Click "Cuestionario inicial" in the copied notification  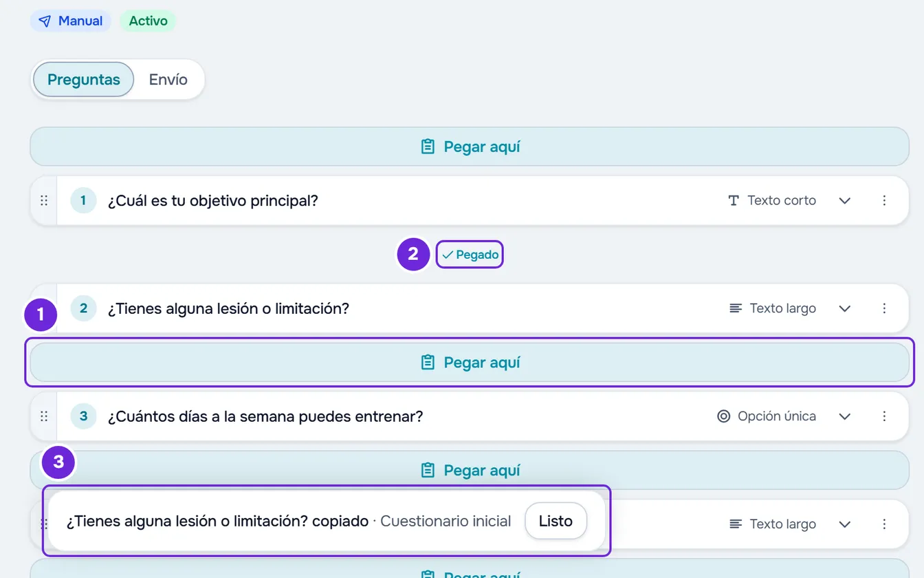tap(445, 521)
